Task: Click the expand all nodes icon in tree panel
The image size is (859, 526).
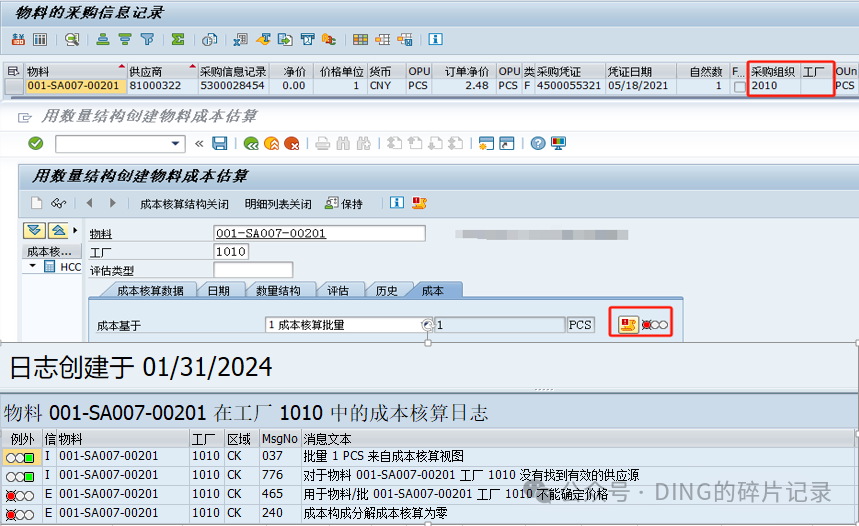Action: 34,231
